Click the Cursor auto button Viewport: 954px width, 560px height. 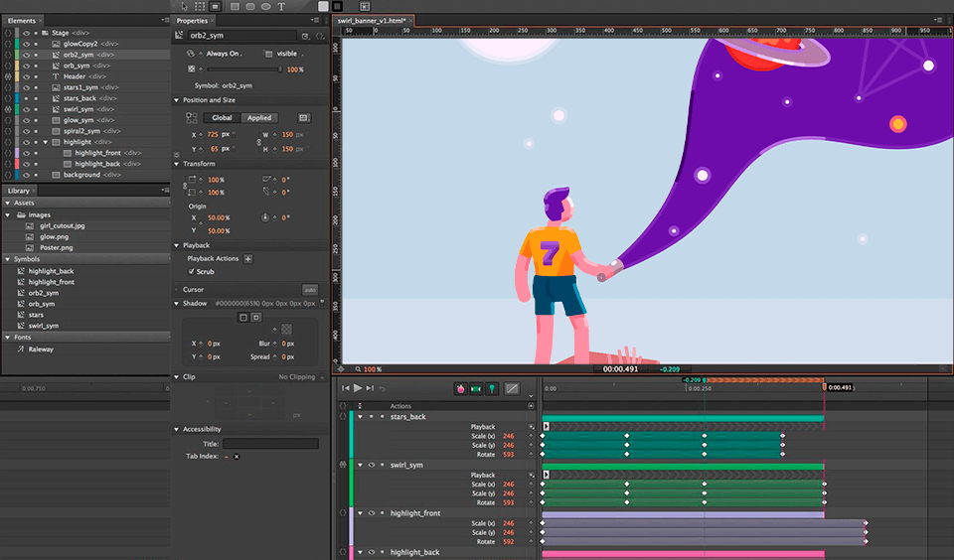310,290
